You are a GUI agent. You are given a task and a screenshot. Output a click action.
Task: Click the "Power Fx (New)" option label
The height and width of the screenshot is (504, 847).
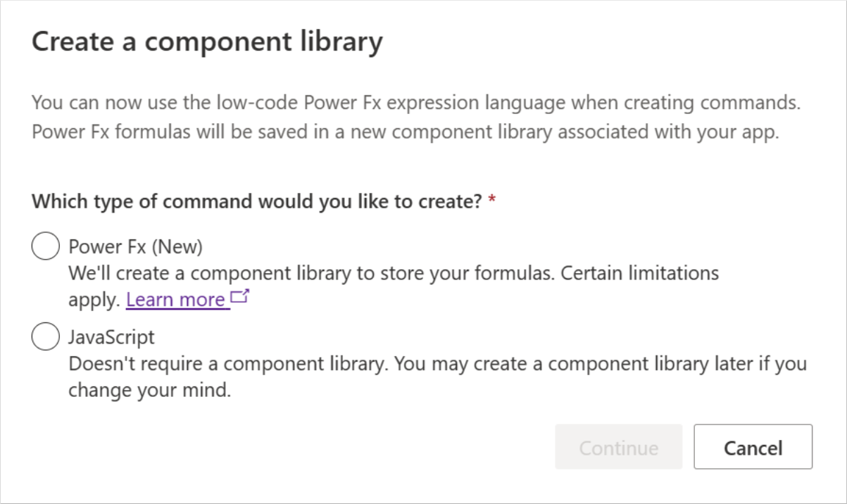pos(135,247)
